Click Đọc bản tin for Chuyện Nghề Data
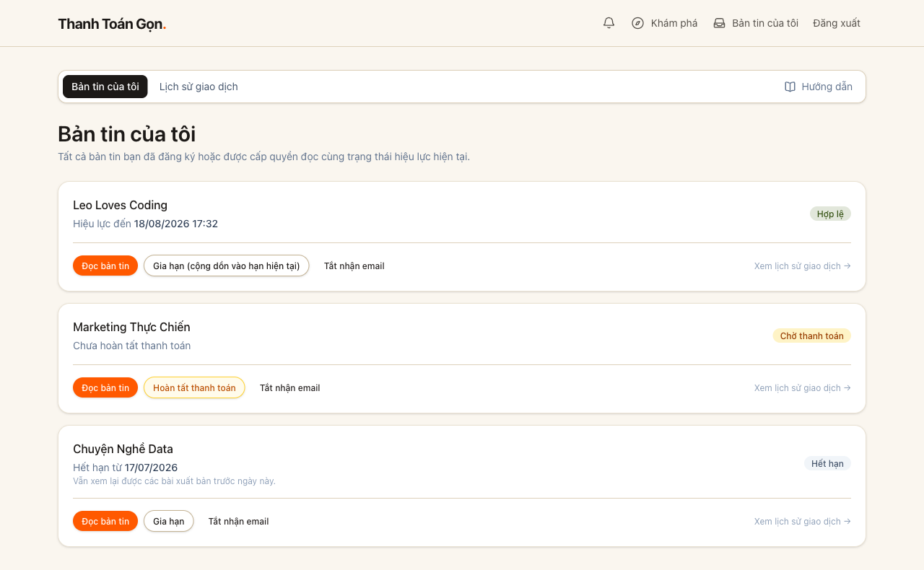Viewport: 924px width, 570px height. click(105, 521)
